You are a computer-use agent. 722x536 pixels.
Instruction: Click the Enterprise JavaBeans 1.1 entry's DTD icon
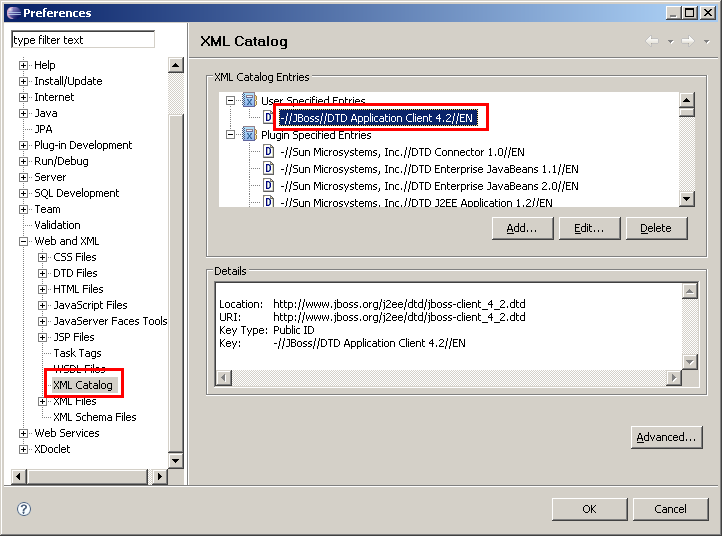pos(268,169)
